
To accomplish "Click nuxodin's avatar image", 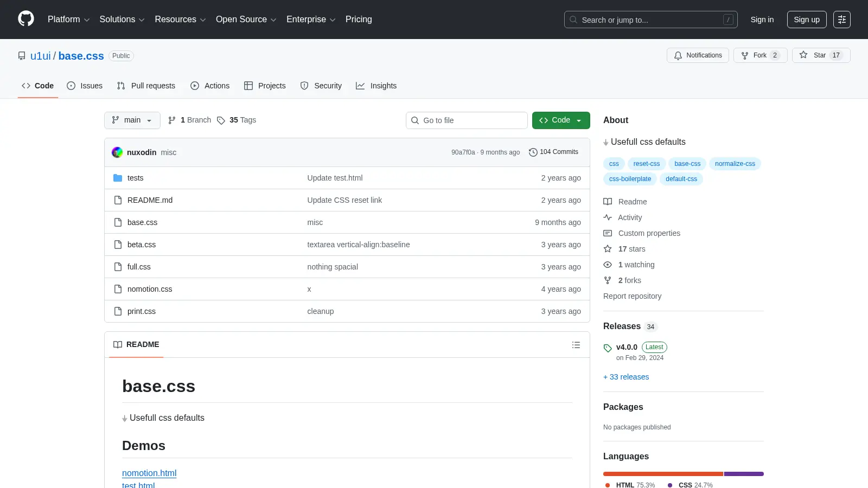I will pyautogui.click(x=117, y=152).
